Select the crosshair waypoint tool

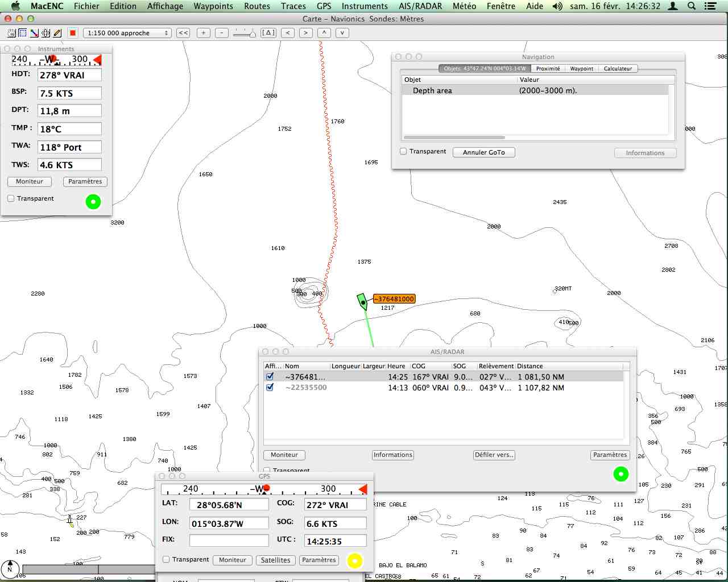45,33
